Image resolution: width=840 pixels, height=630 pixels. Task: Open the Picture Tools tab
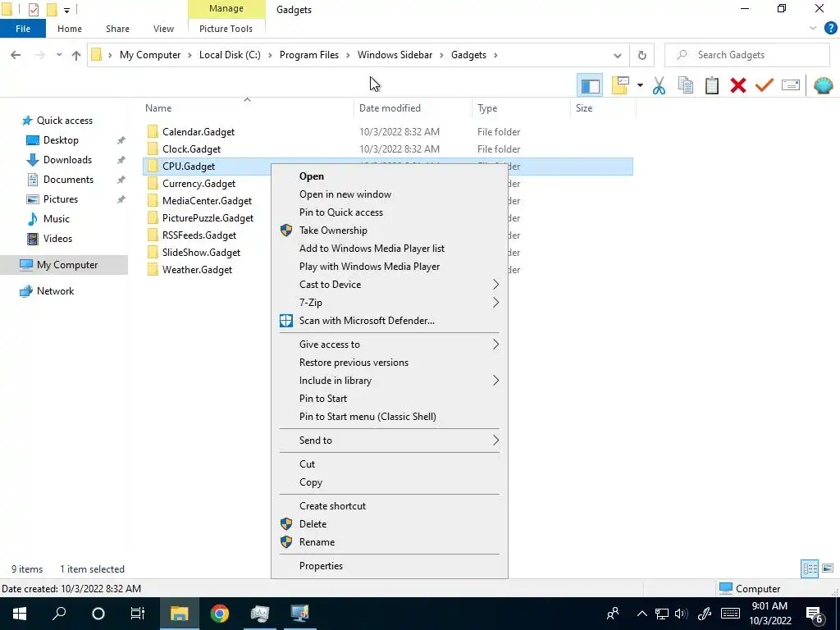click(x=226, y=29)
